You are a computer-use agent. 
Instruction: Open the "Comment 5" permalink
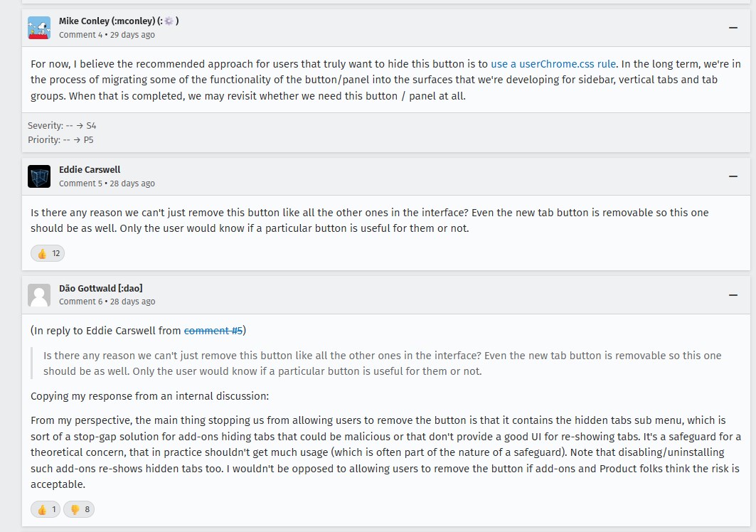coord(80,183)
